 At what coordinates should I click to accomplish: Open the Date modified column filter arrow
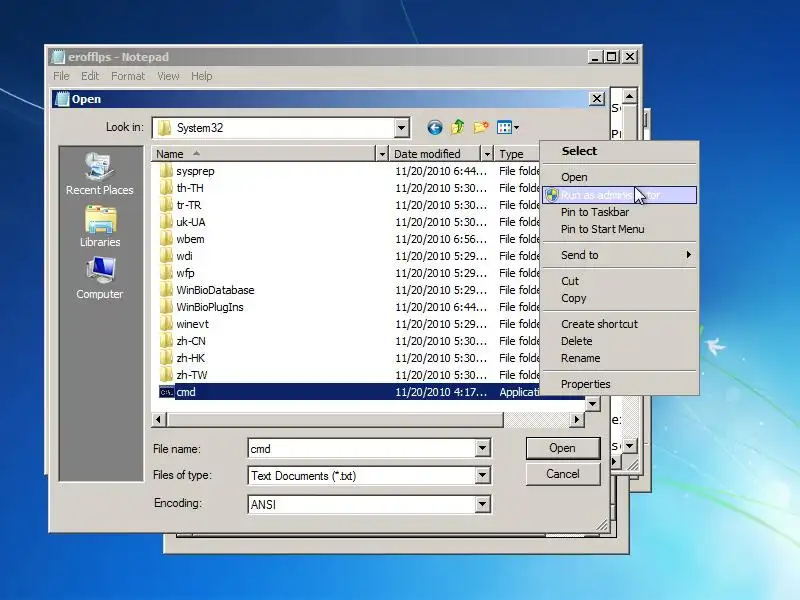[487, 154]
